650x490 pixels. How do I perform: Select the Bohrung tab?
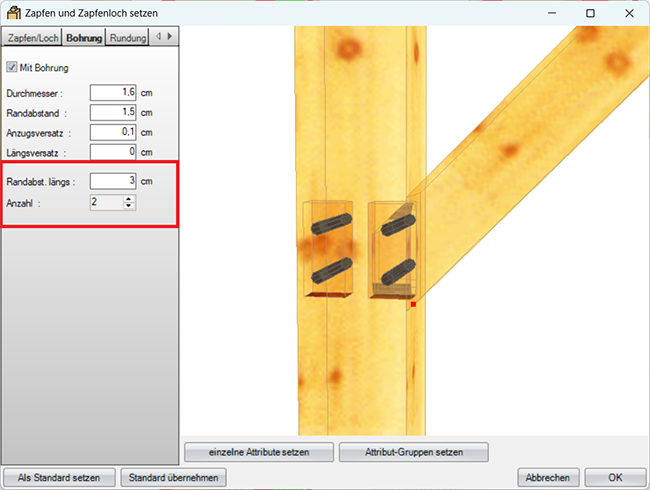coord(84,37)
